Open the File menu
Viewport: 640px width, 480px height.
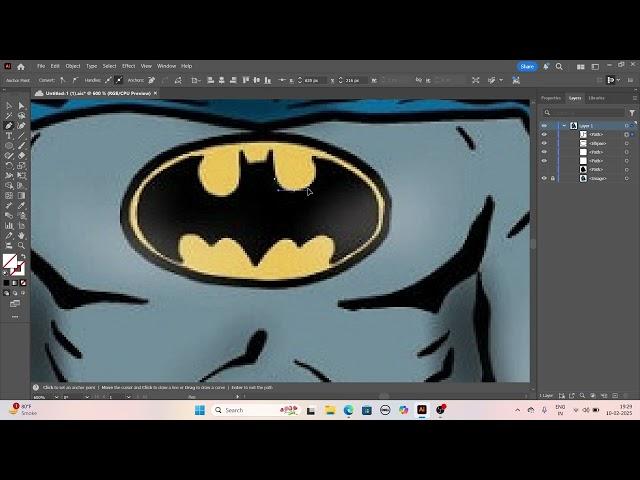point(41,66)
